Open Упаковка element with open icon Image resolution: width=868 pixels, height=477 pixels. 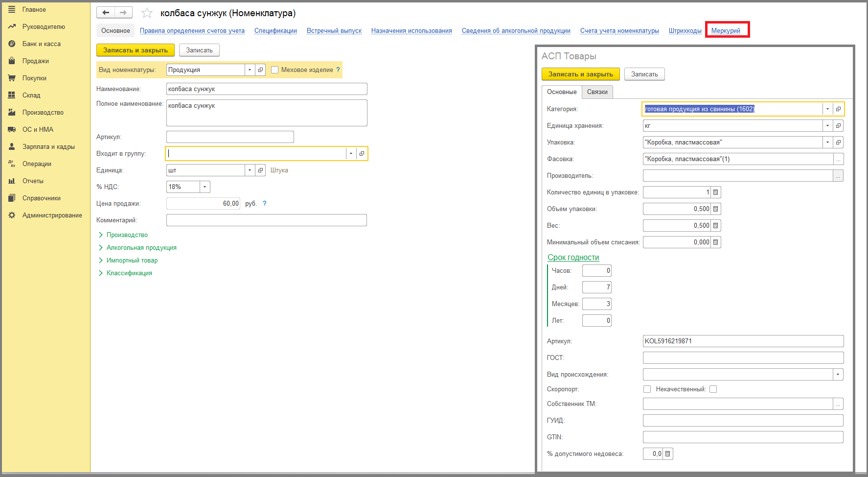coord(838,143)
